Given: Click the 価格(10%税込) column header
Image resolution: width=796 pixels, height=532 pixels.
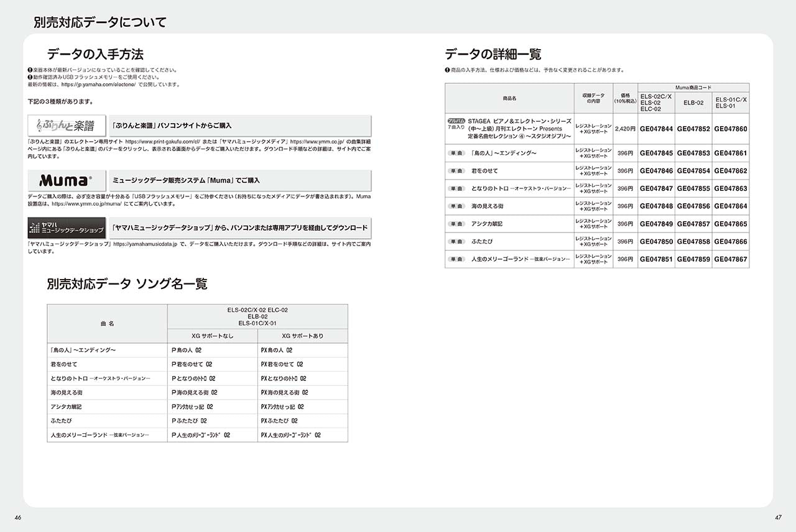Looking at the screenshot, I should pos(626,98).
